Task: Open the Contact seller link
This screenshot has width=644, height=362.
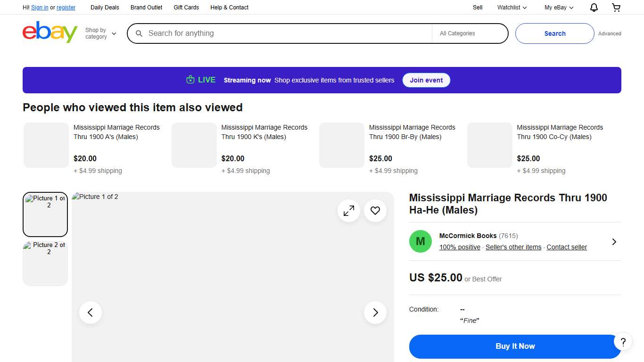Action: click(x=566, y=247)
